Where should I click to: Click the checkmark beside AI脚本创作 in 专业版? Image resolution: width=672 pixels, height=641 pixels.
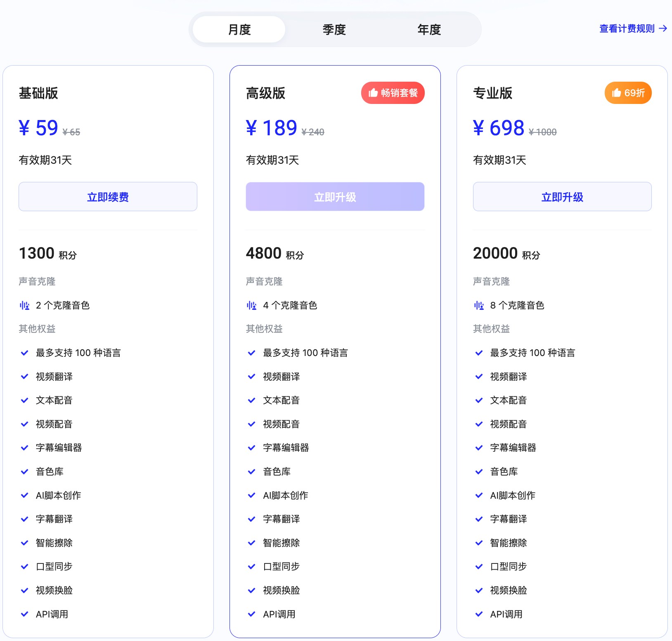(x=479, y=495)
